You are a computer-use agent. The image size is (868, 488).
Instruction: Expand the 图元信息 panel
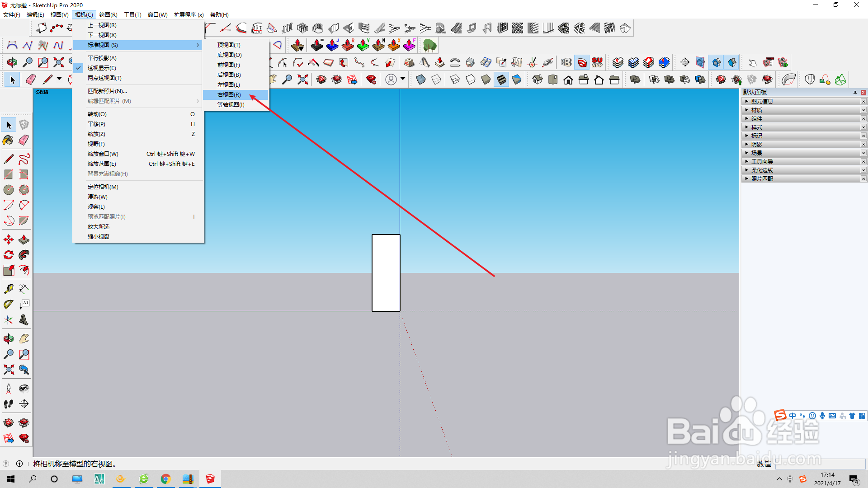[762, 101]
